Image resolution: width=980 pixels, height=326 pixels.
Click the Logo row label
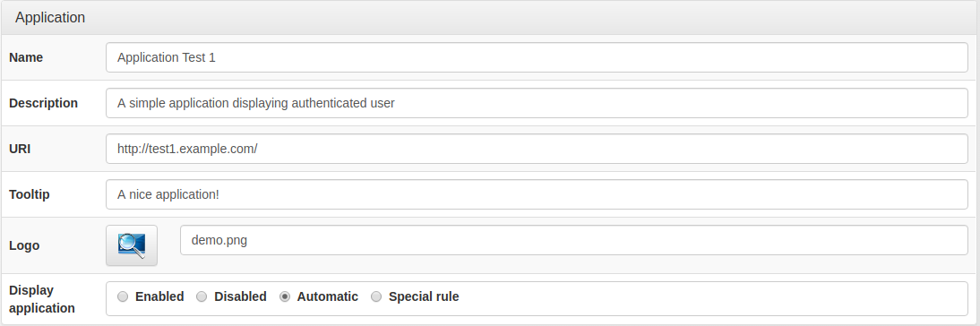(x=24, y=245)
